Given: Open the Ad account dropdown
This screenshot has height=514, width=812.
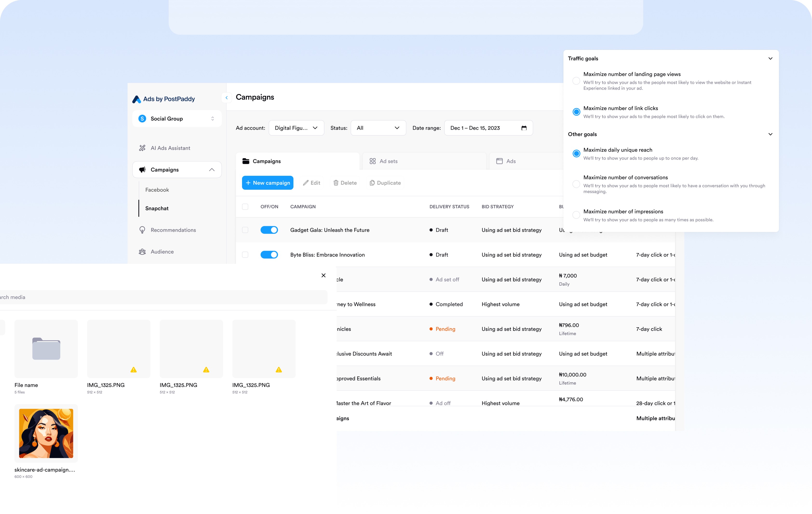Looking at the screenshot, I should point(296,128).
